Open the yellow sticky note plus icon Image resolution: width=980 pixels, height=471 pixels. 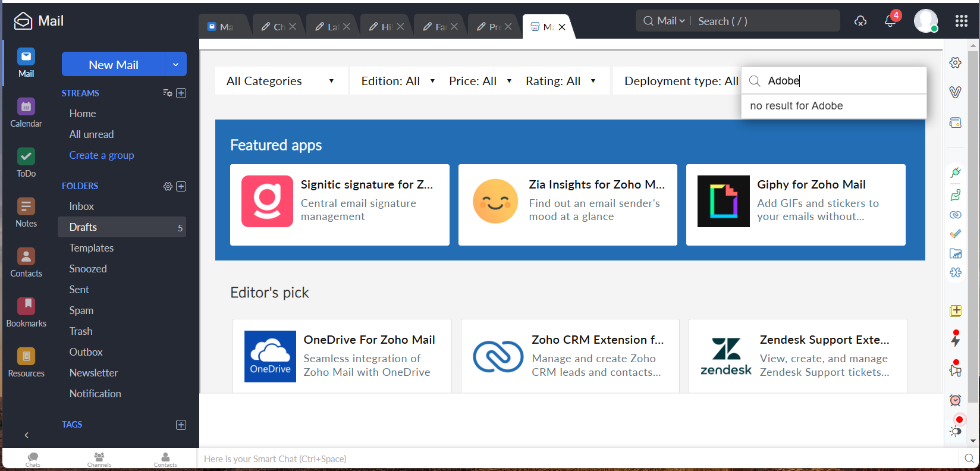click(956, 310)
